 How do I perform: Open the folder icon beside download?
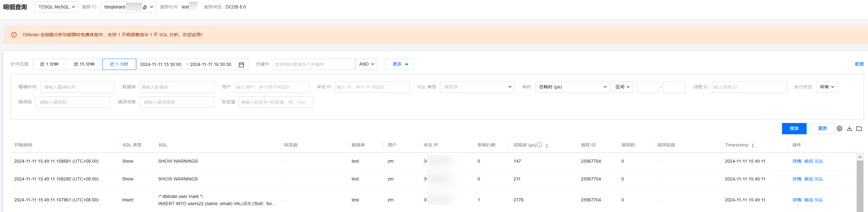coord(859,129)
